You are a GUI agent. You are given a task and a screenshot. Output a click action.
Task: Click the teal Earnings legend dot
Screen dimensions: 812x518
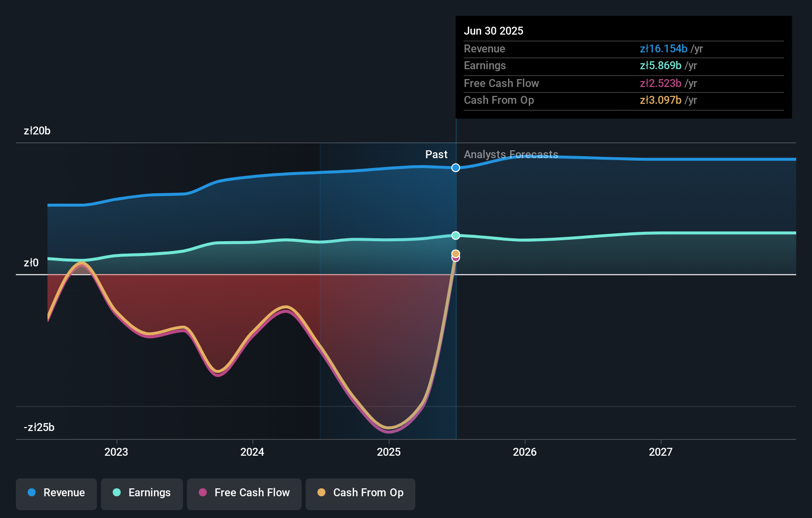[x=117, y=493]
